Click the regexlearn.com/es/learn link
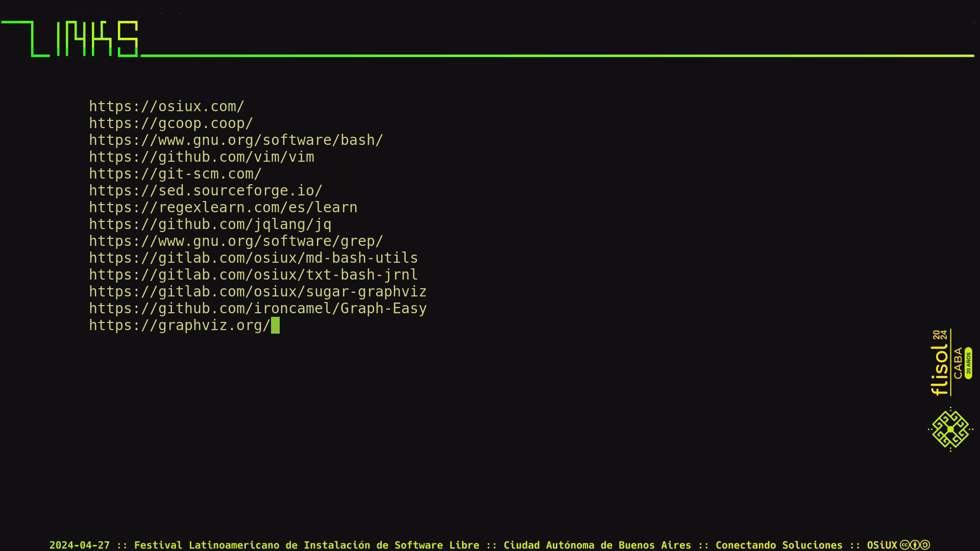This screenshot has width=980, height=551. [223, 208]
